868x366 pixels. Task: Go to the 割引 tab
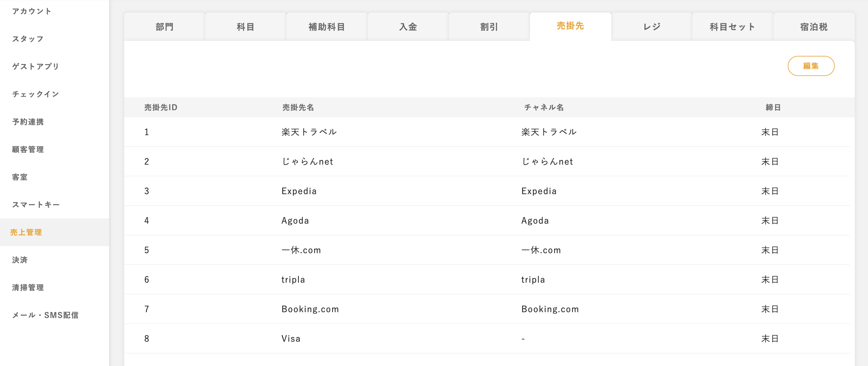[489, 27]
